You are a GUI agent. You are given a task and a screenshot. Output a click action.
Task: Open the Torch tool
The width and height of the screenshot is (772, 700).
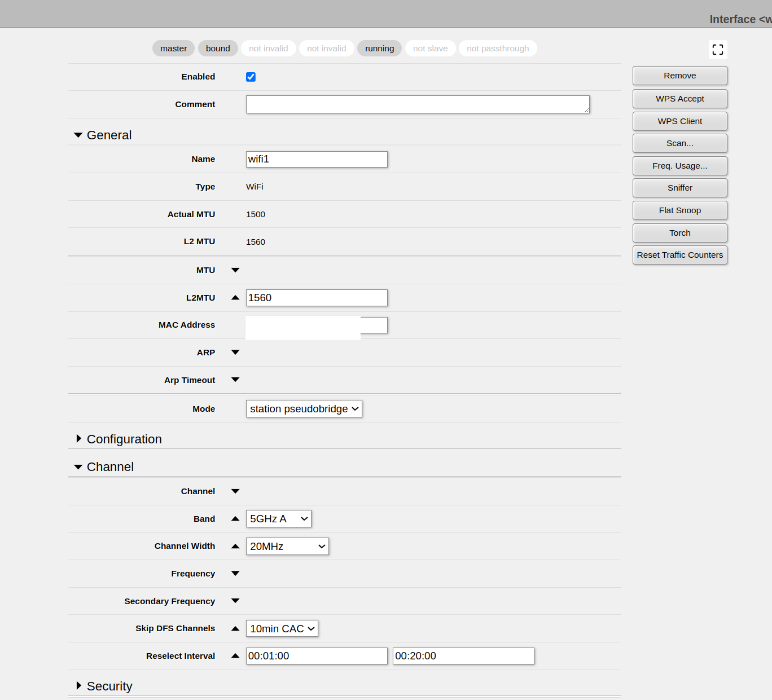pos(680,233)
